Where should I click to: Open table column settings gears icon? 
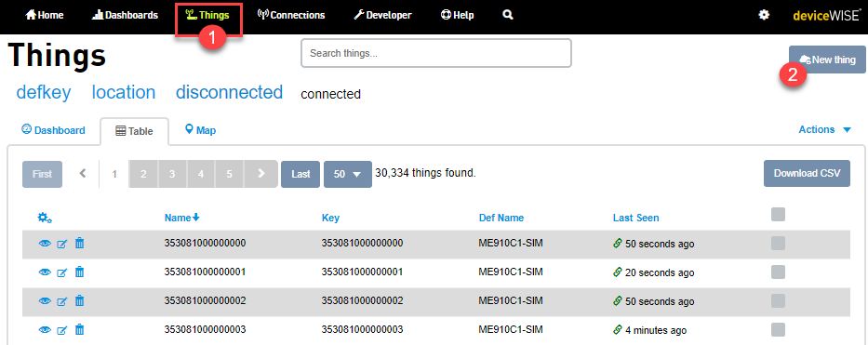pos(45,218)
